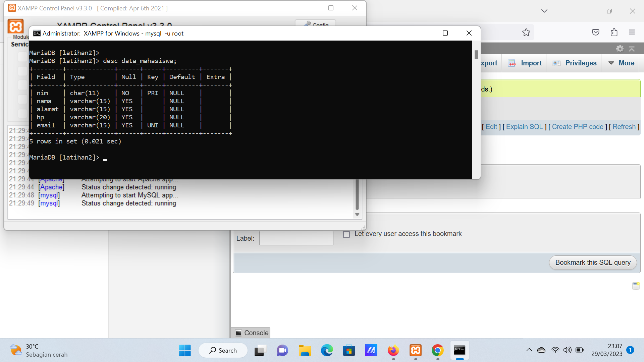
Task: Open Chrome from the taskbar
Action: [437, 351]
